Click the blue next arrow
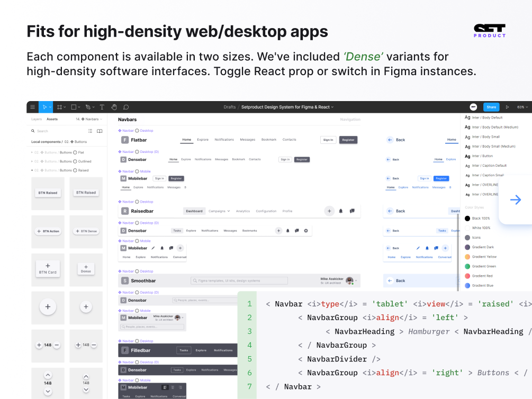 (516, 199)
